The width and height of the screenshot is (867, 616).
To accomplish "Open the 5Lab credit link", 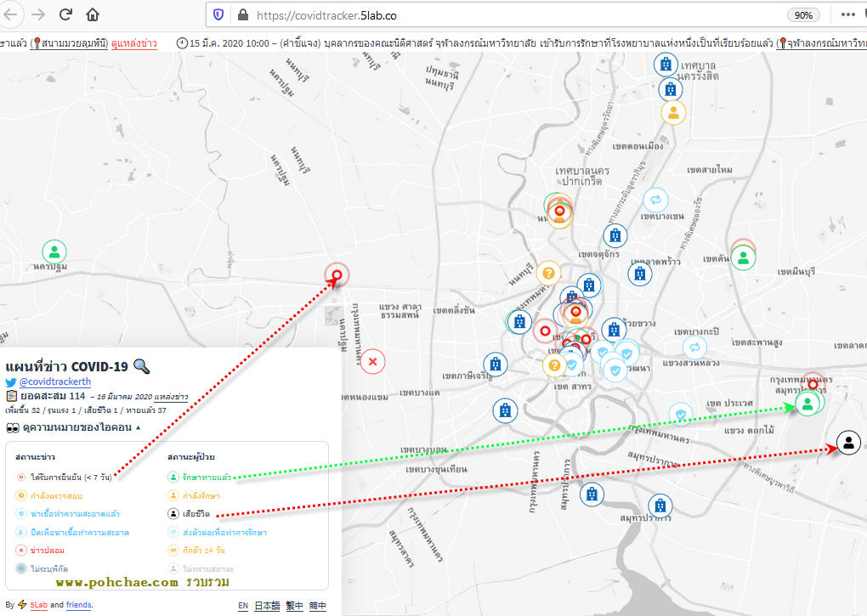I will point(39,605).
